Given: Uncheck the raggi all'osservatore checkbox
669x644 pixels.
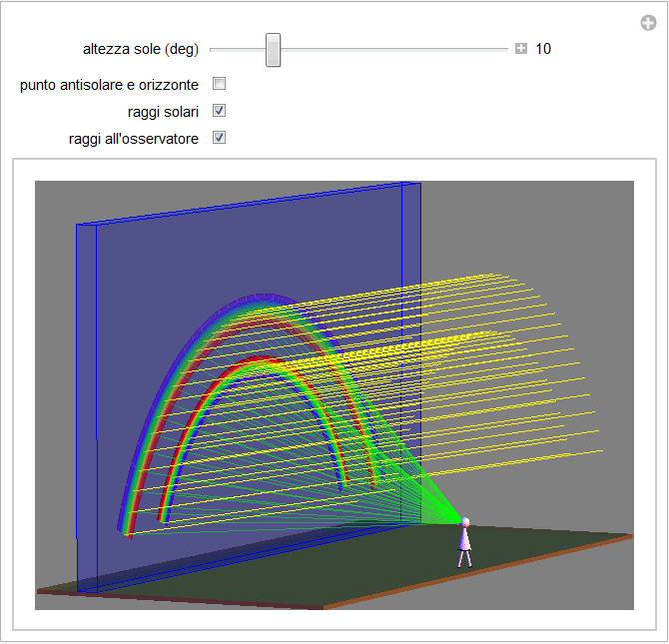Looking at the screenshot, I should (219, 138).
